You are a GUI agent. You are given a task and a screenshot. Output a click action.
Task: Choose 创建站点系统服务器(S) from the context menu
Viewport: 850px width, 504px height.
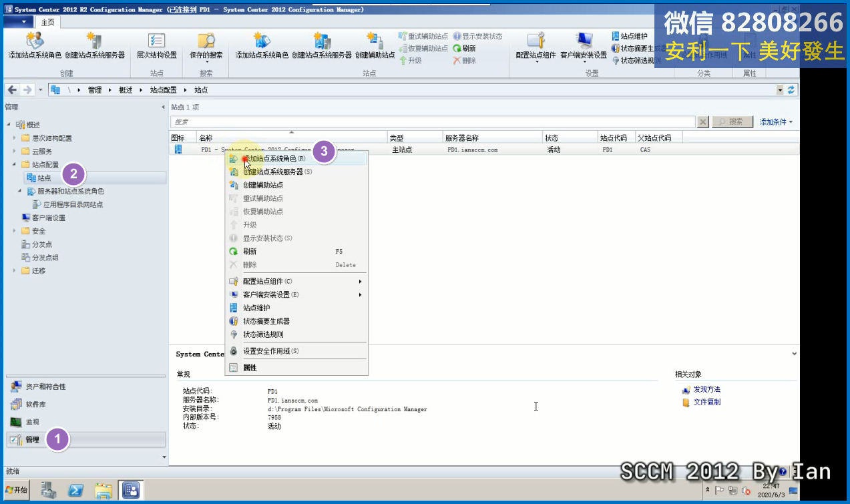tap(297, 172)
